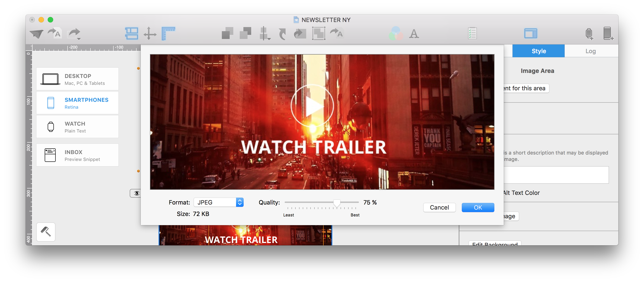The image size is (644, 282).
Task: Click the Edit Background button
Action: 495,243
